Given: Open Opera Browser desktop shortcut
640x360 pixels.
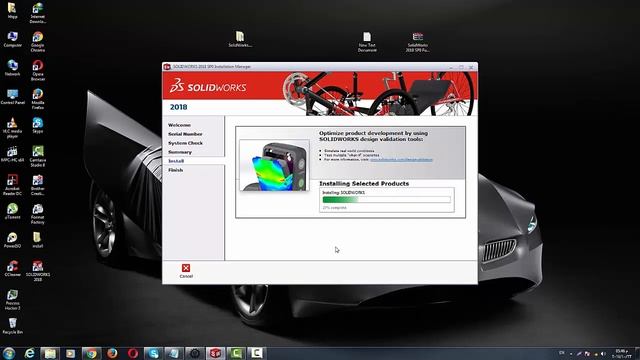Looking at the screenshot, I should 38,70.
